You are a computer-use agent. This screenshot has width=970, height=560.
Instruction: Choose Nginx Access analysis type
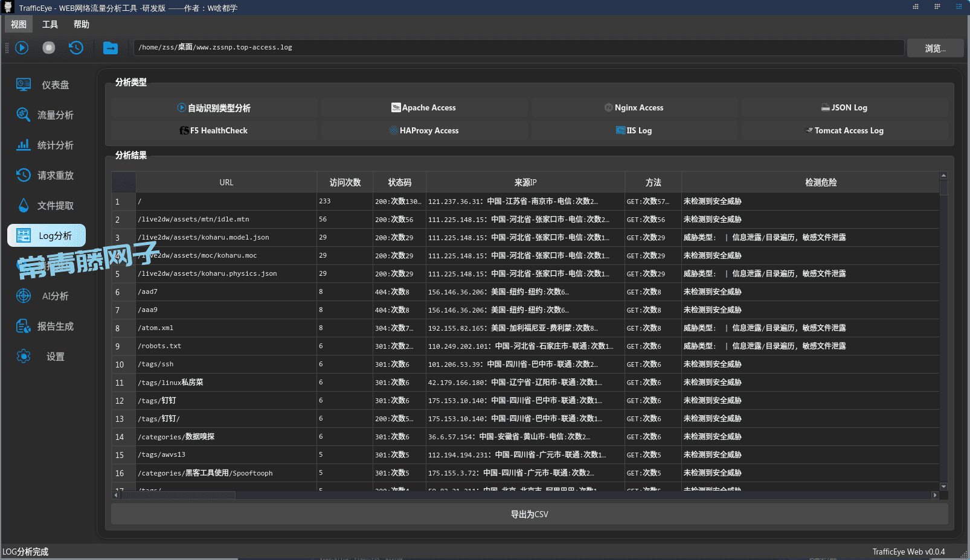[634, 107]
